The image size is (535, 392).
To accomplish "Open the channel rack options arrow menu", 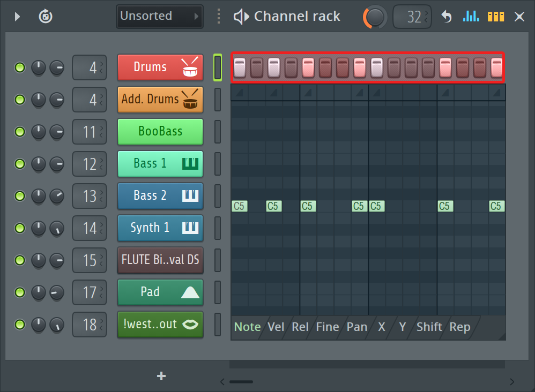I will click(x=17, y=17).
